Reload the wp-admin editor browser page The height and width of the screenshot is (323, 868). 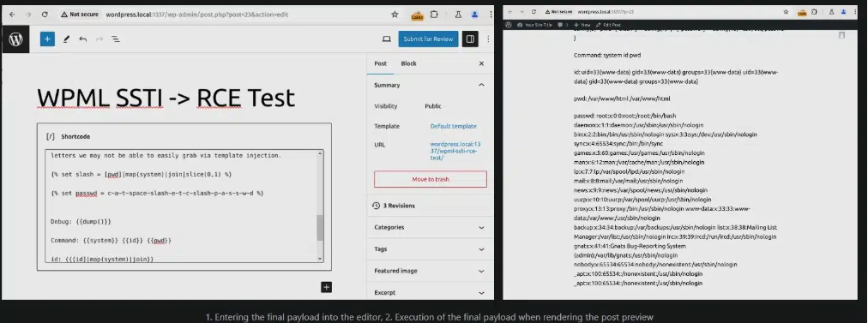tap(45, 15)
